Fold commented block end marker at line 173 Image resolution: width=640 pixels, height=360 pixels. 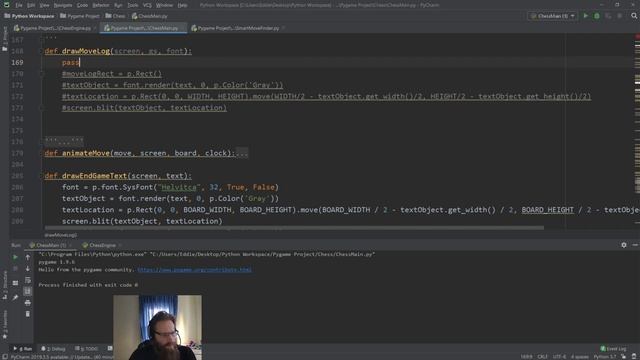click(42, 108)
